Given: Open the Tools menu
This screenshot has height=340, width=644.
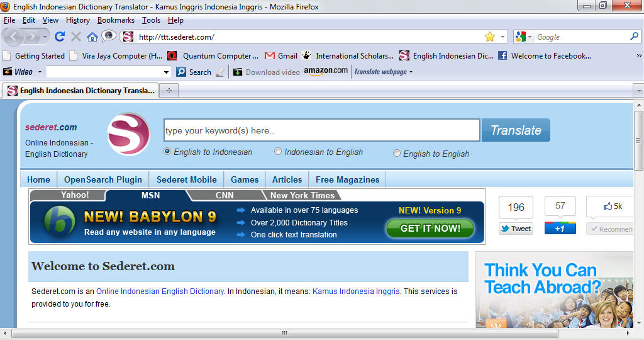Looking at the screenshot, I should click(x=151, y=20).
